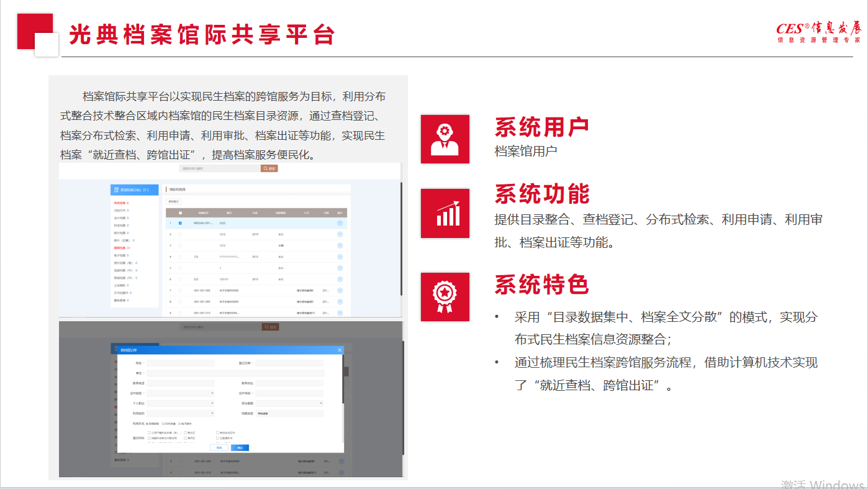Image resolution: width=868 pixels, height=489 pixels.
Task: Check the box on row 6 (232)
Action: (180, 279)
